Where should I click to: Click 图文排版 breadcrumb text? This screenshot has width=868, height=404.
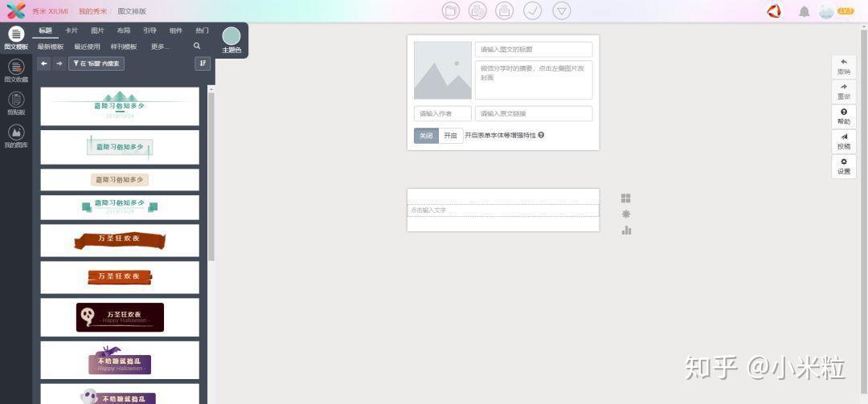(x=132, y=11)
